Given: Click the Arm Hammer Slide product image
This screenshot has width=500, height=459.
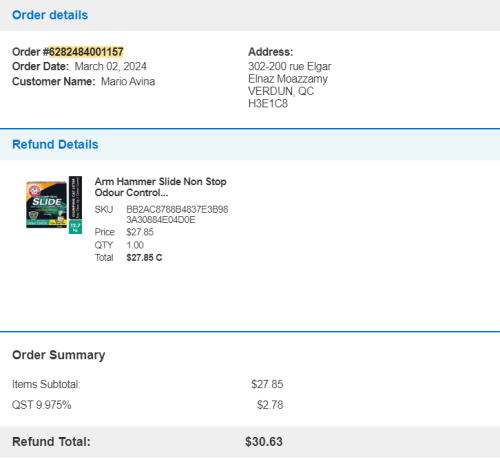Looking at the screenshot, I should [54, 205].
